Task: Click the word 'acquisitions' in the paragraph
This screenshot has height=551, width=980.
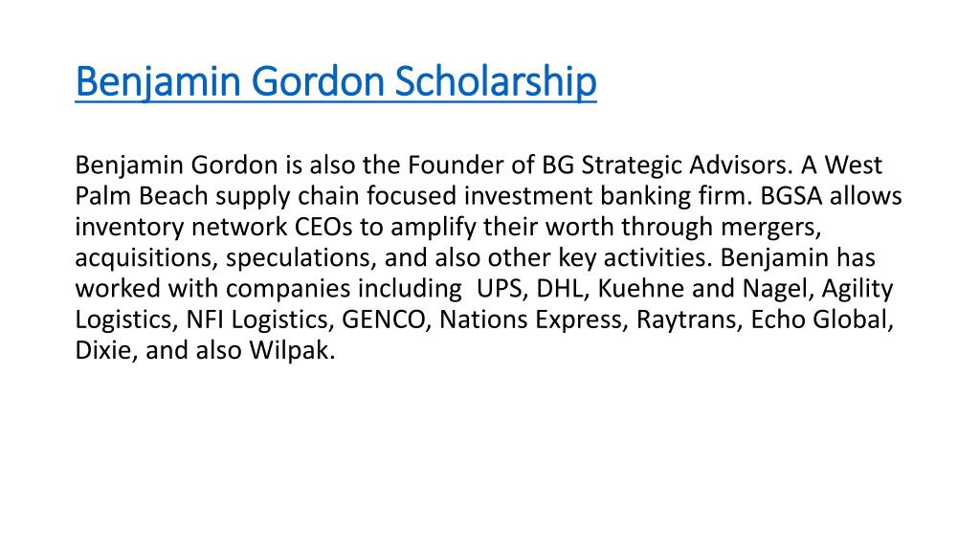Action: (144, 258)
